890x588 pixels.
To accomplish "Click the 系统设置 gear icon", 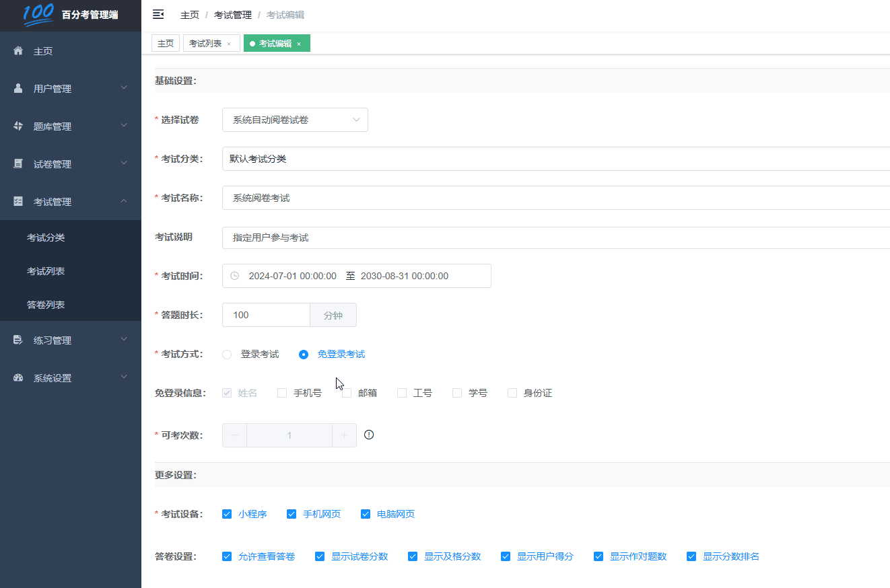I will tap(17, 377).
